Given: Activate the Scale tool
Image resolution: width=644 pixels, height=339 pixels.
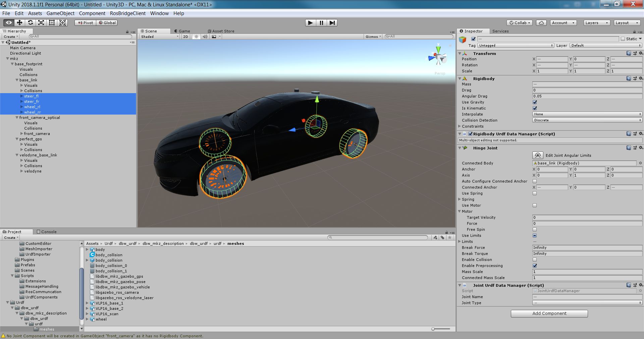Looking at the screenshot, I should coord(41,23).
